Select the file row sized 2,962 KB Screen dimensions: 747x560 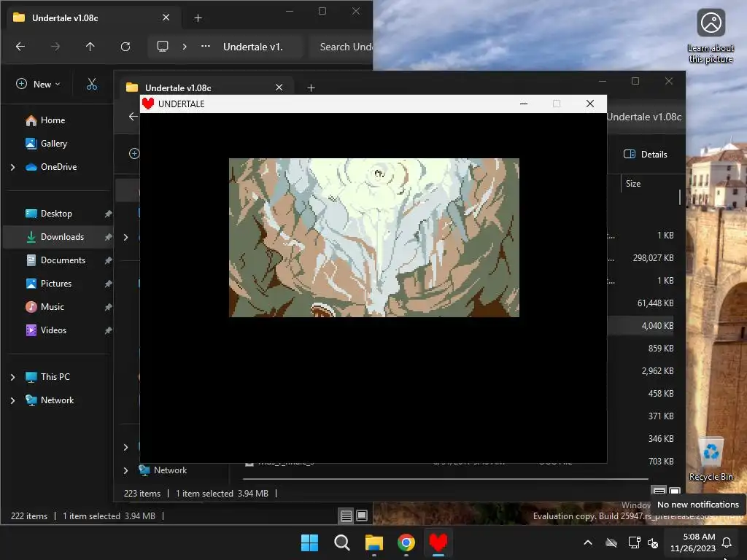pos(657,371)
